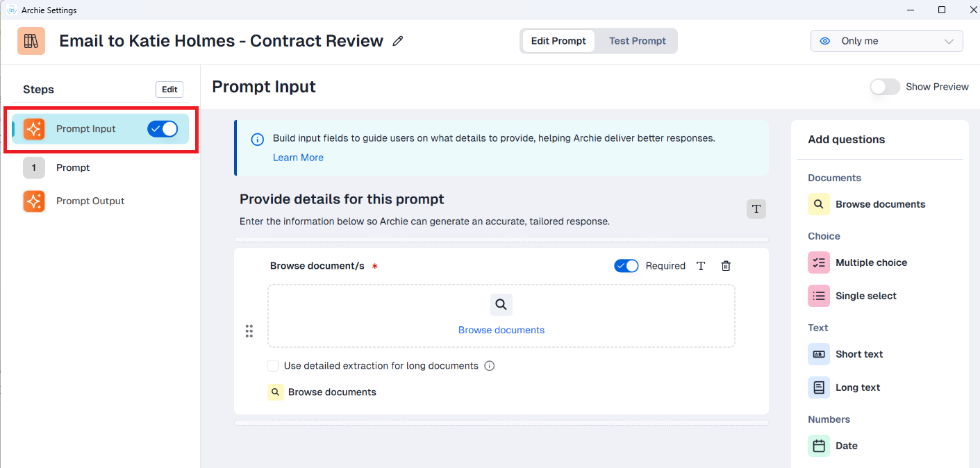980x468 pixels.
Task: Click the text format icon beside the heading
Action: click(756, 209)
